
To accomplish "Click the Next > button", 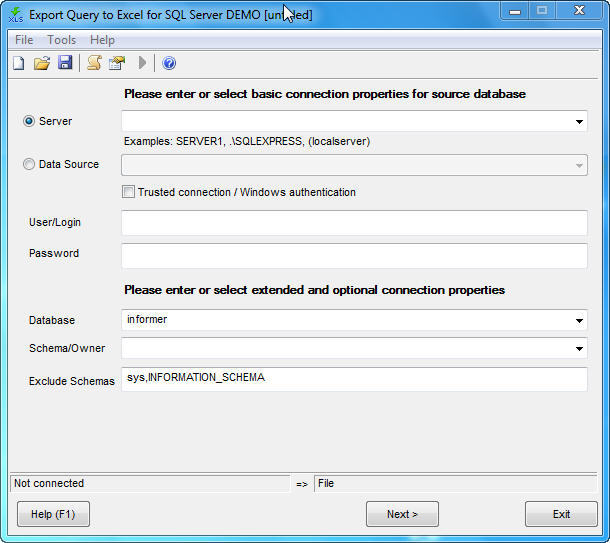I will click(402, 514).
